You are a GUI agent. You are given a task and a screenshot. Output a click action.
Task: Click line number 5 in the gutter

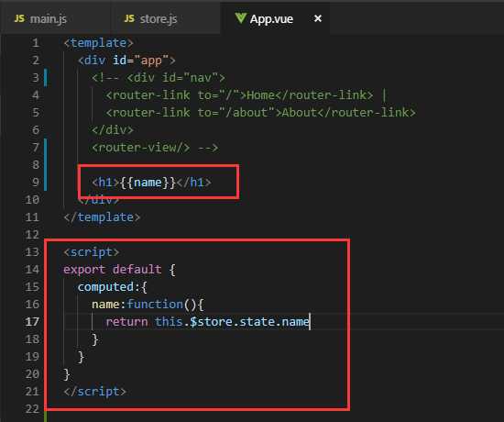tap(36, 112)
